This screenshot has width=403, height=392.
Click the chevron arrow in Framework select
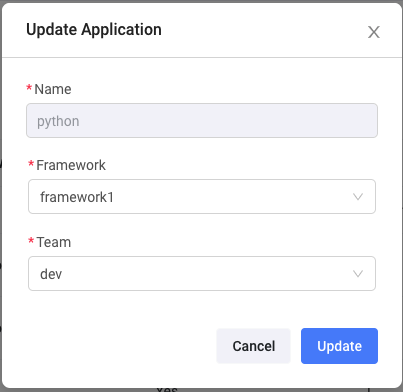358,197
